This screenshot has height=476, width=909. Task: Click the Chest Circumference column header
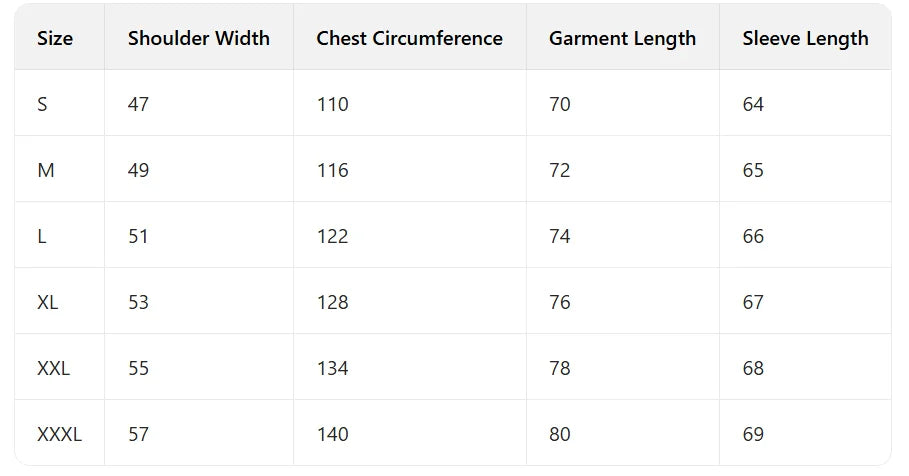click(409, 39)
